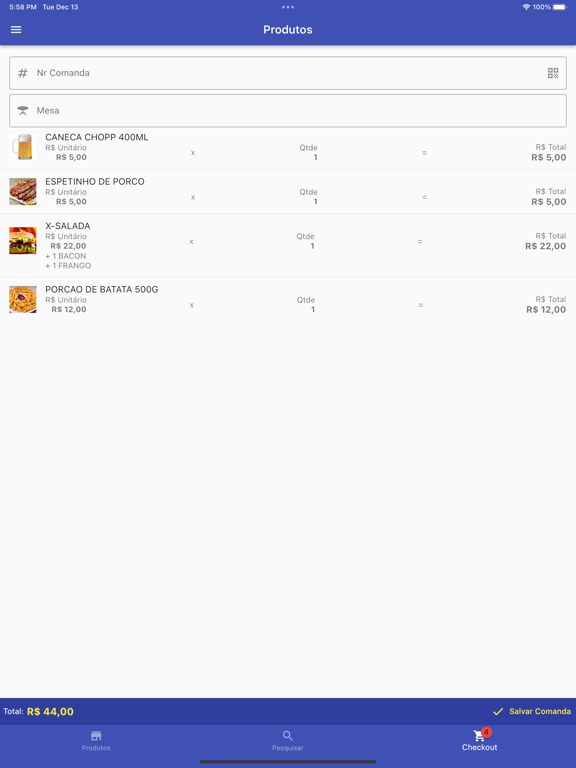The image size is (576, 768).
Task: Switch to the Produtos bottom tab
Action: pos(96,741)
